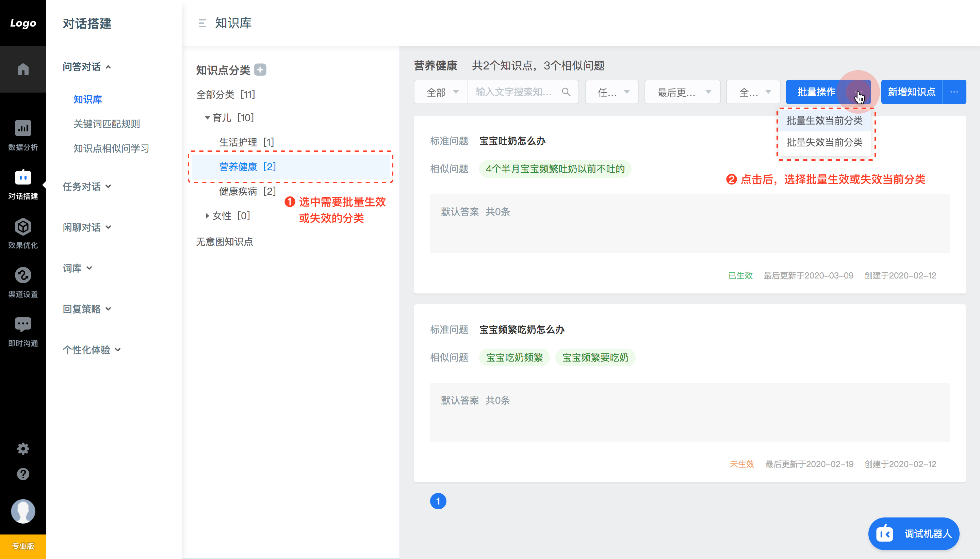
Task: Open the 全部 filter dropdown
Action: (441, 92)
